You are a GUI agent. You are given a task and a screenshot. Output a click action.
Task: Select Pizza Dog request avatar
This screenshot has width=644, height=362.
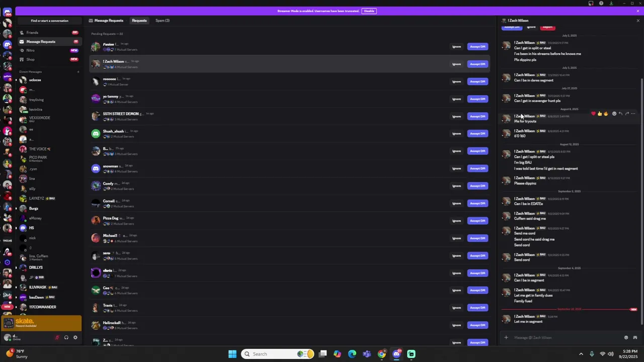(96, 221)
